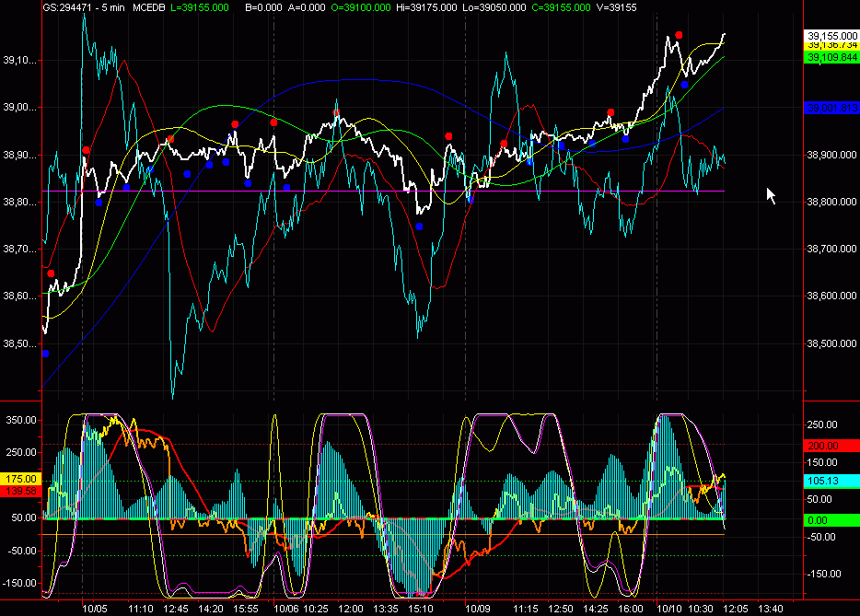Select the MCEDB label in the header

tap(148, 7)
